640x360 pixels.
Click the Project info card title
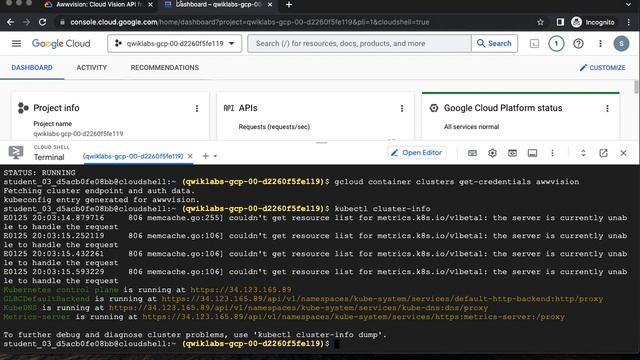[x=56, y=108]
